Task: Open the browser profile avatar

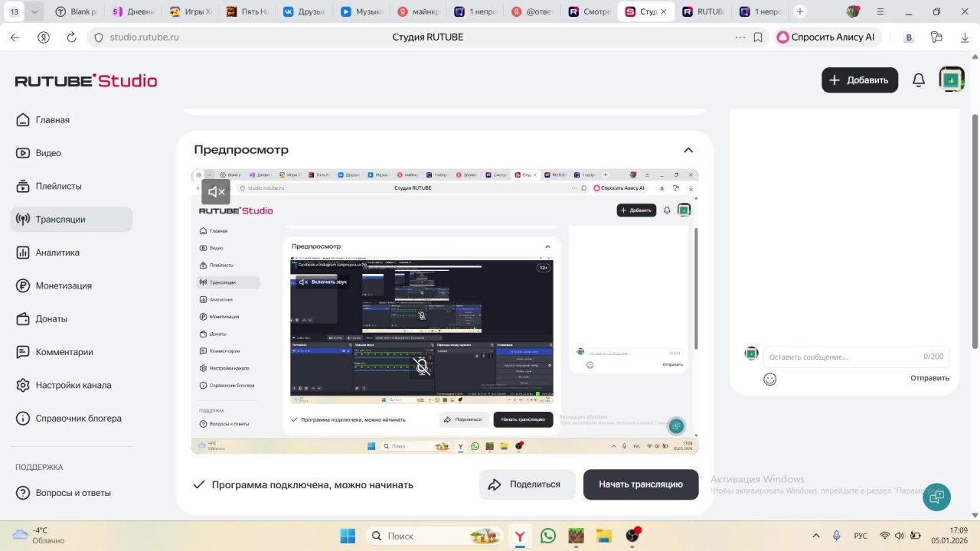Action: point(854,11)
